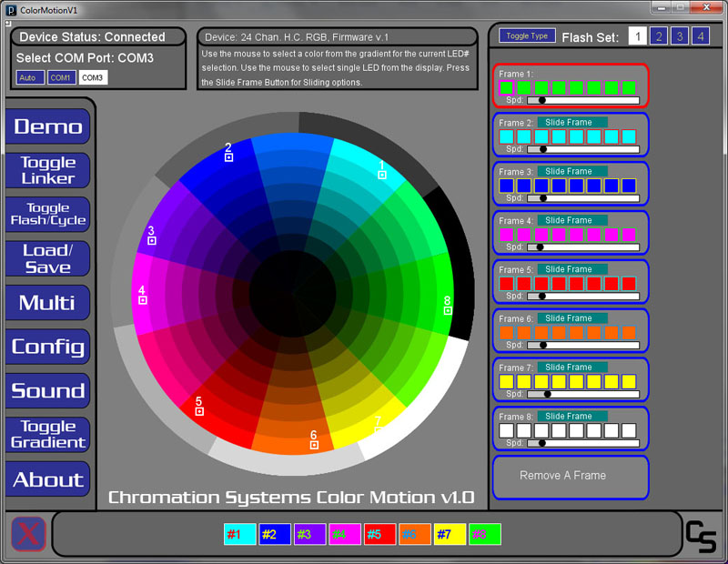Click Remove A Frame button

[571, 478]
